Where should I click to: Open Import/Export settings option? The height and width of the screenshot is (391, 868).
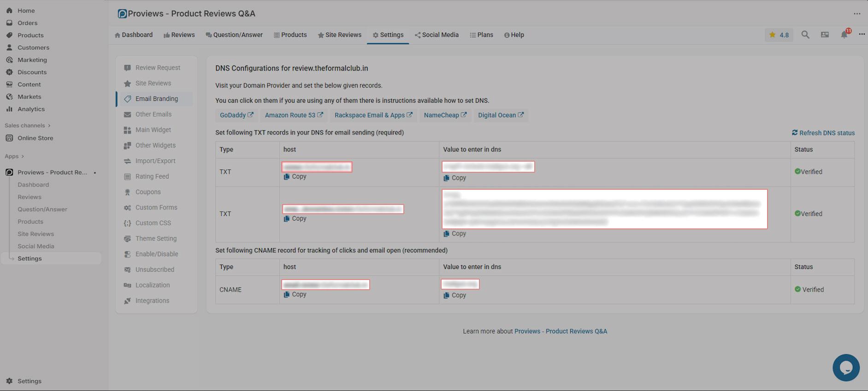point(155,161)
